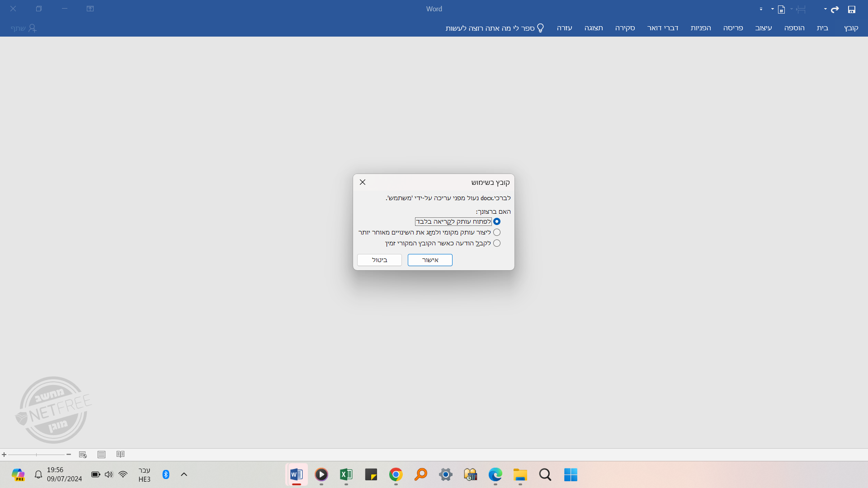
Task: Open the הוספה (Insert) ribbon tab
Action: 794,28
